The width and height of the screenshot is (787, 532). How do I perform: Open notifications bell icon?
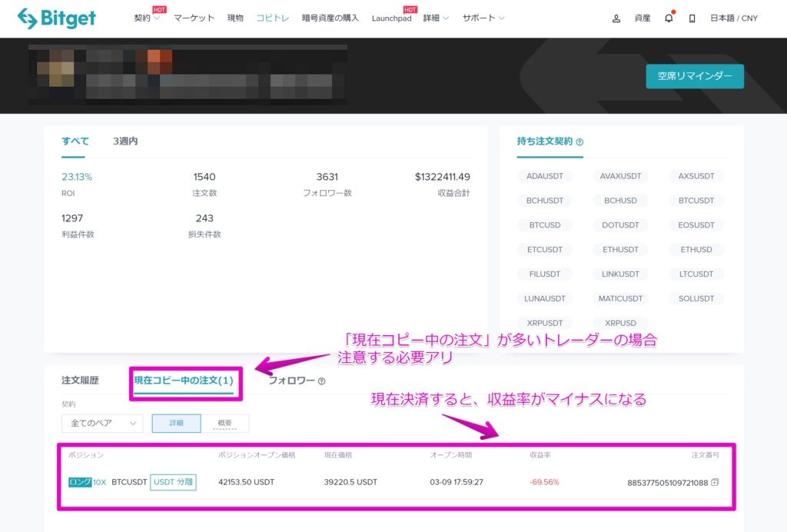point(669,18)
